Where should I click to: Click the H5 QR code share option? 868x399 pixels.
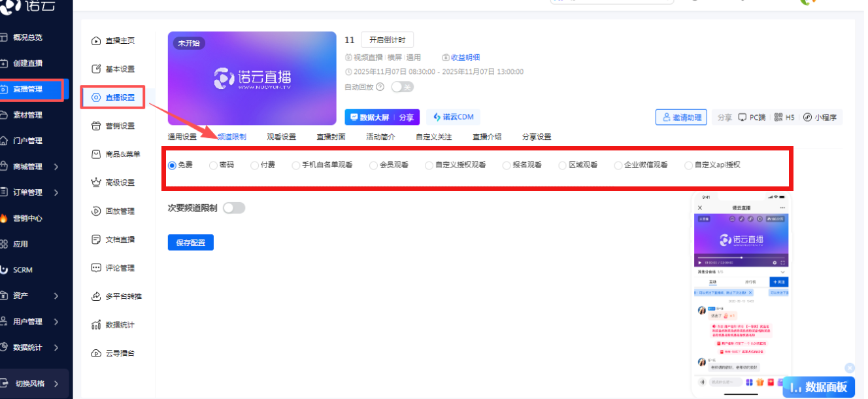(x=784, y=118)
